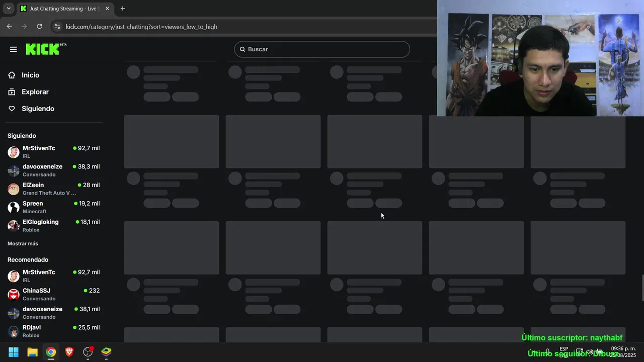
Task: Click '232' viewer count next to ChinaSSJ
Action: click(x=94, y=291)
